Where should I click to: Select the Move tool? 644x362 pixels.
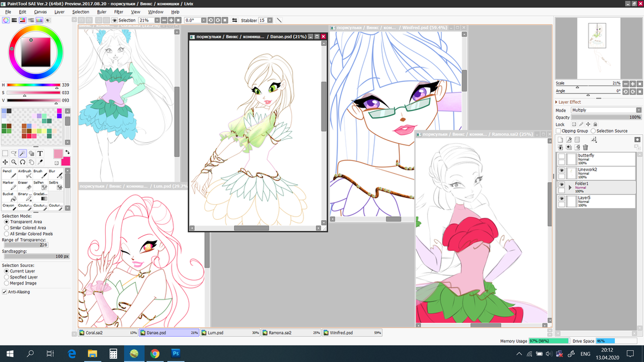coord(5,162)
